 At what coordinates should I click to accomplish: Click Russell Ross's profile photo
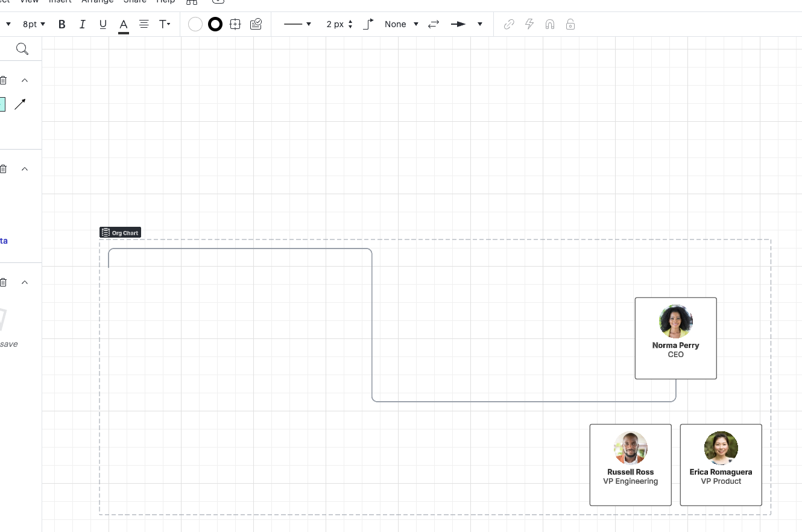[630, 448]
